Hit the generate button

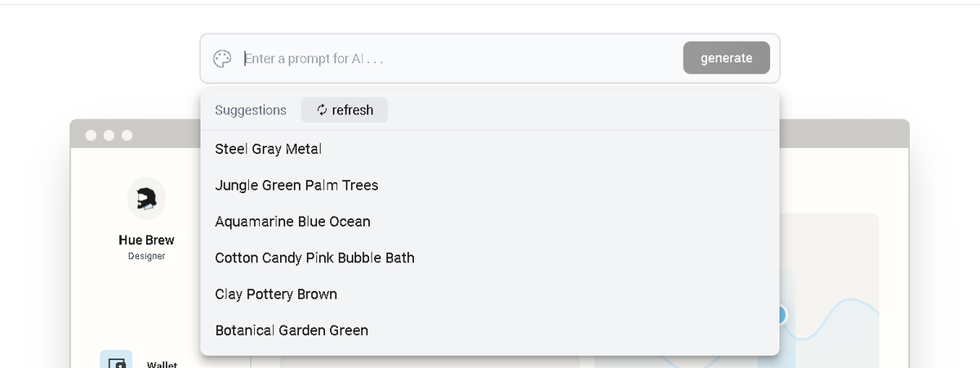(x=726, y=58)
